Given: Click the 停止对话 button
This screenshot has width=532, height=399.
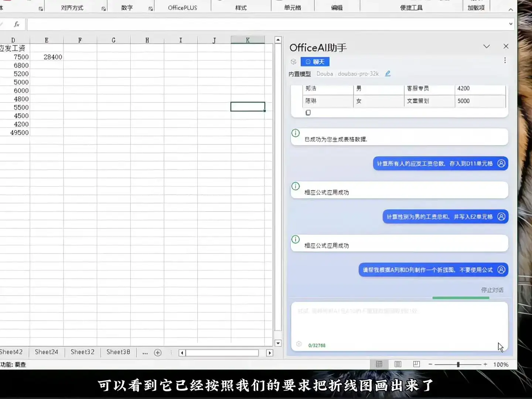Looking at the screenshot, I should 492,290.
